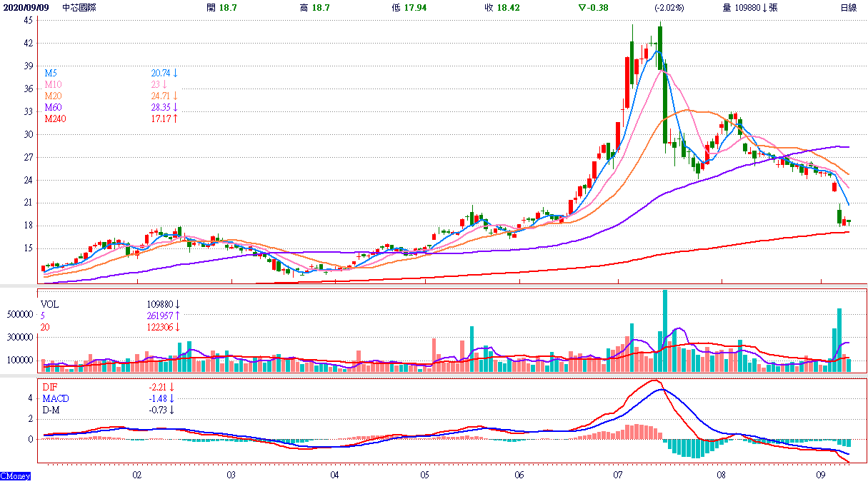This screenshot has width=868, height=489.
Task: Click the 07 month marker on timeline
Action: pos(618,475)
